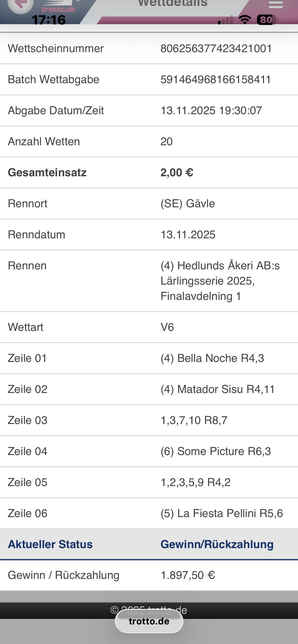The height and width of the screenshot is (644, 298).
Task: Tap the back arrow button
Action: [20, 5]
